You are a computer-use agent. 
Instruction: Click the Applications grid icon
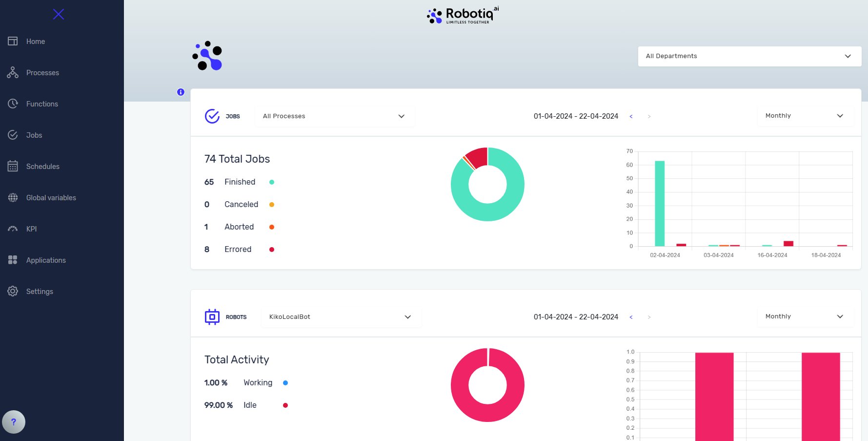[13, 260]
